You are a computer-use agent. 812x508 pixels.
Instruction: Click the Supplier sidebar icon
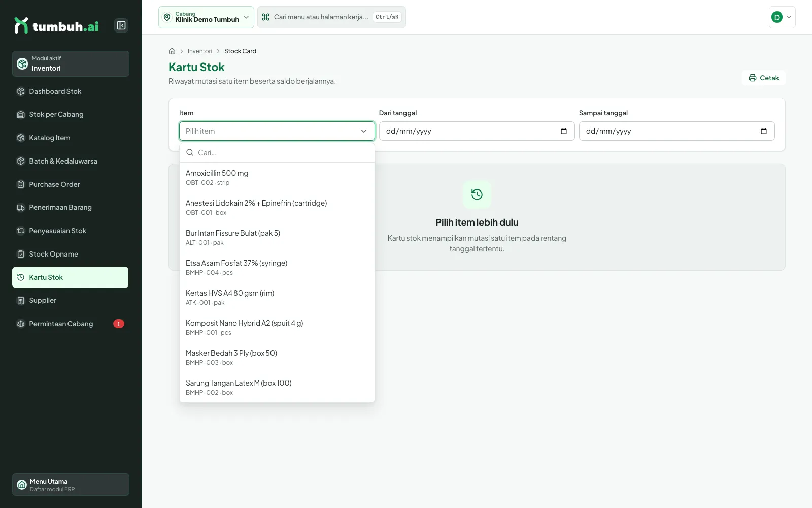click(x=21, y=300)
